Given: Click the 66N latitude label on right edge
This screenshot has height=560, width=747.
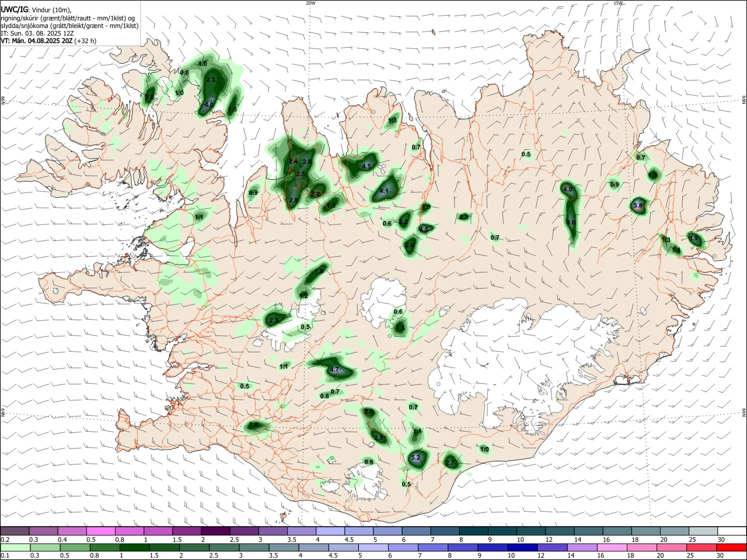Looking at the screenshot, I should tap(744, 100).
